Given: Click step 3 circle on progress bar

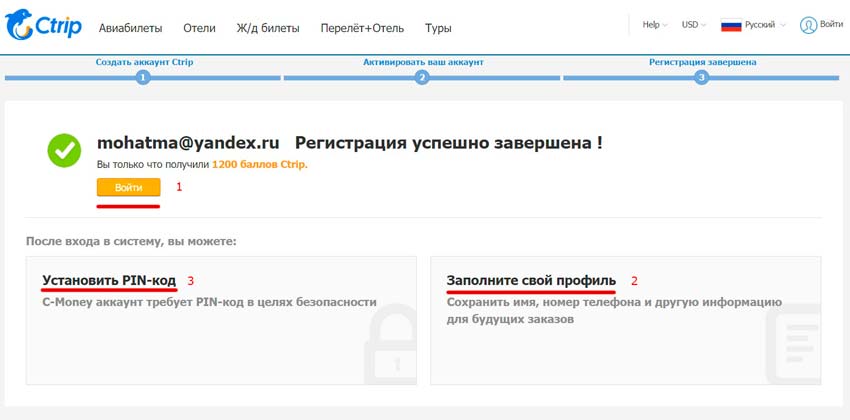Looking at the screenshot, I should [x=701, y=78].
